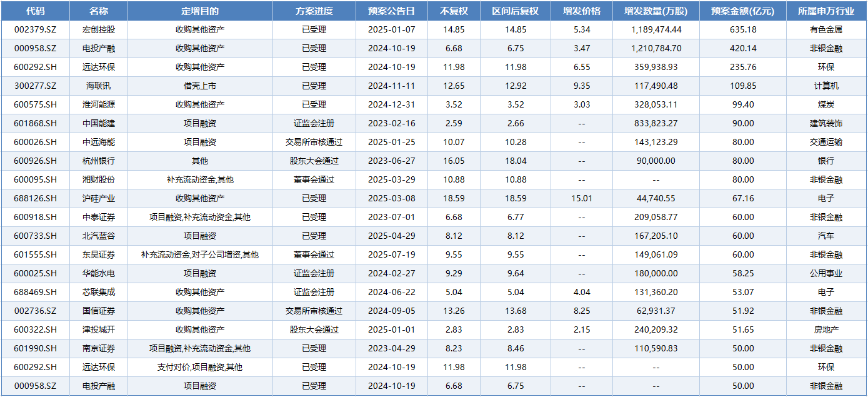868x397 pixels.
Task: Select the 方案进度 column header
Action: (314, 11)
